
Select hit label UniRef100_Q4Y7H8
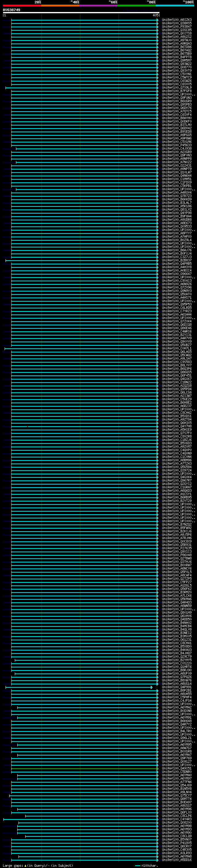pyautogui.click(x=177, y=426)
